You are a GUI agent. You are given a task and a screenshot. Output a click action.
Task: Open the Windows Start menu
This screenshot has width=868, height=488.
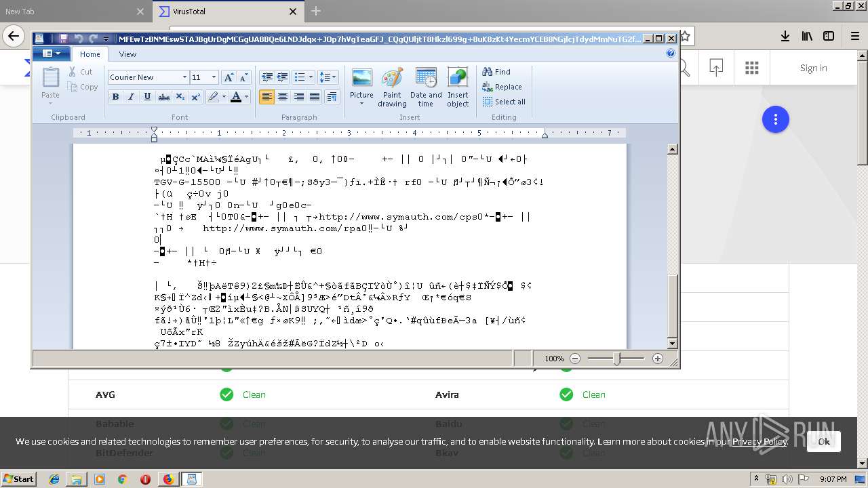click(x=18, y=479)
